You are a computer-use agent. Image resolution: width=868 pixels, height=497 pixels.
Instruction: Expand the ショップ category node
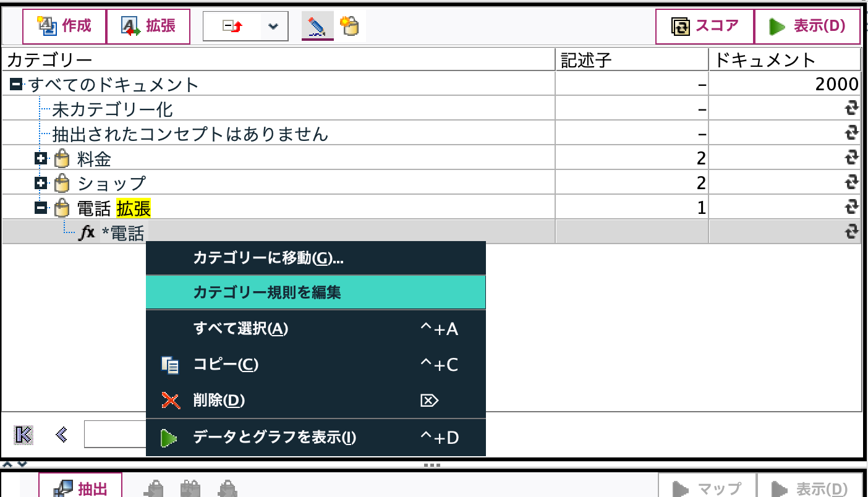[x=42, y=182]
